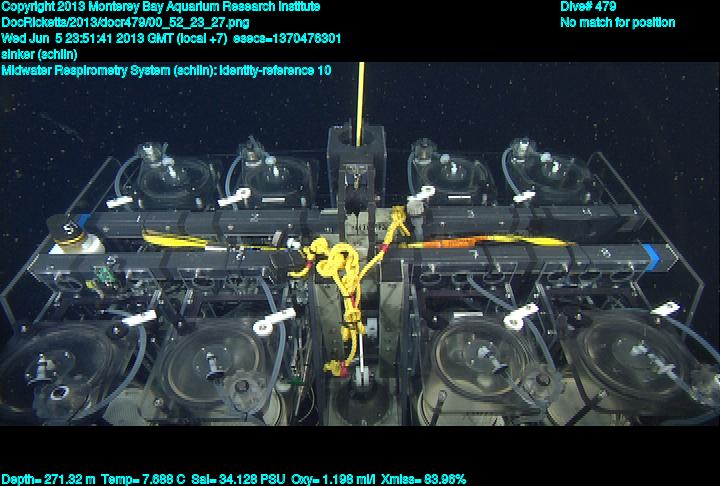
Task: Select the GMT timestamp line
Action: pyautogui.click(x=171, y=39)
